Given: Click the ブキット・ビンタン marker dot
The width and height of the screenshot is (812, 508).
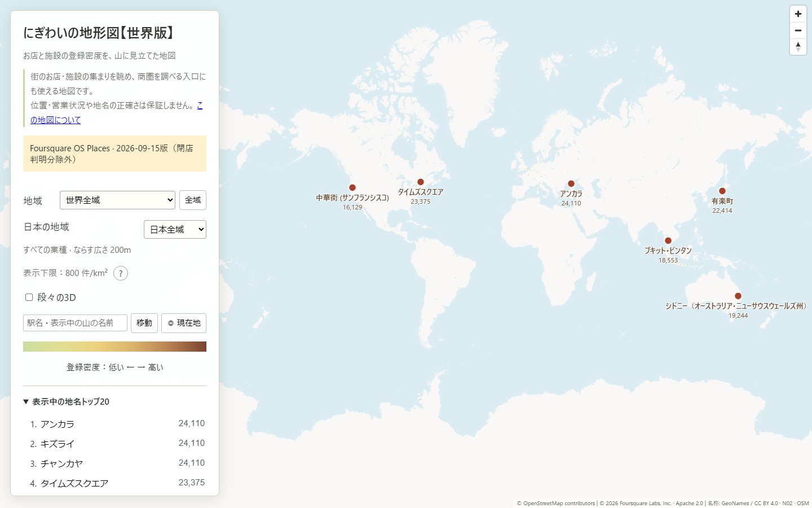Looking at the screenshot, I should [x=668, y=240].
